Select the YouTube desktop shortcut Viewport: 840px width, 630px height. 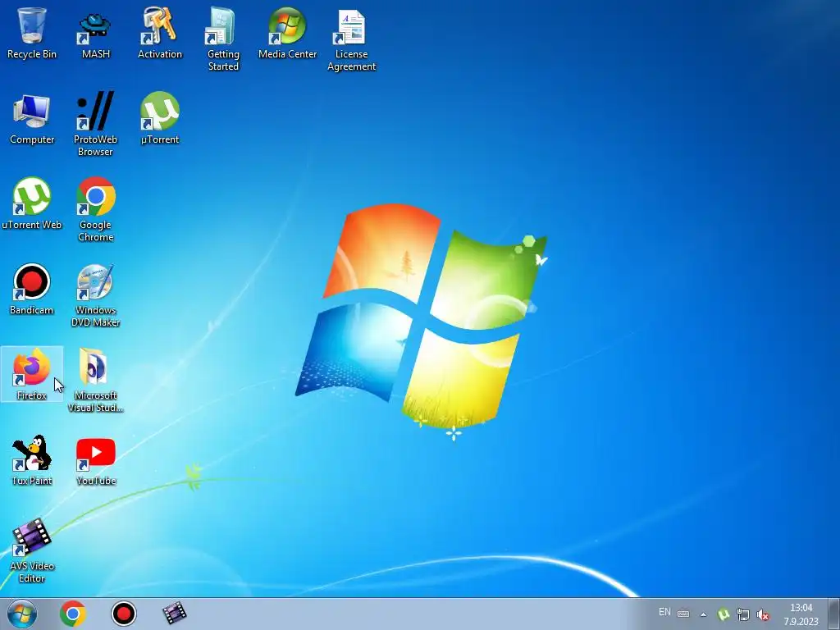click(x=95, y=460)
